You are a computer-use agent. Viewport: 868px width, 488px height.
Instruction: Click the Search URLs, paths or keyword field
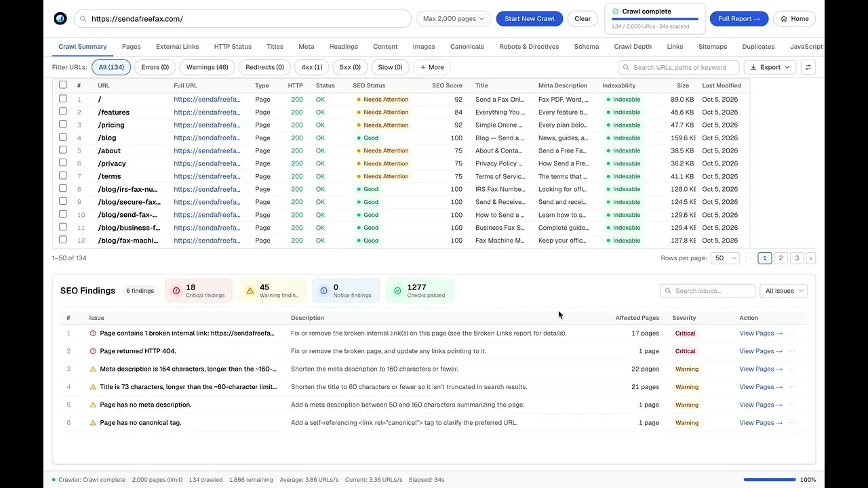679,67
